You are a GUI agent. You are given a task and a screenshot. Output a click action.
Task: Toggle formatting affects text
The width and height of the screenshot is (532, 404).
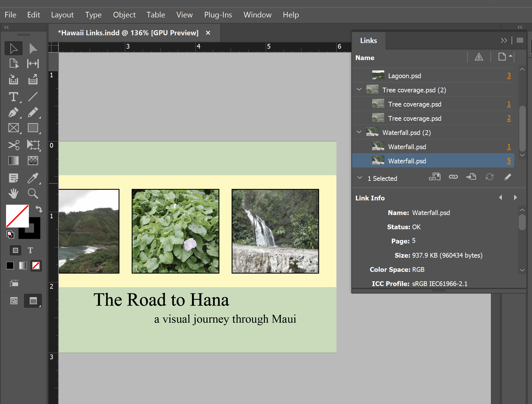pyautogui.click(x=30, y=250)
